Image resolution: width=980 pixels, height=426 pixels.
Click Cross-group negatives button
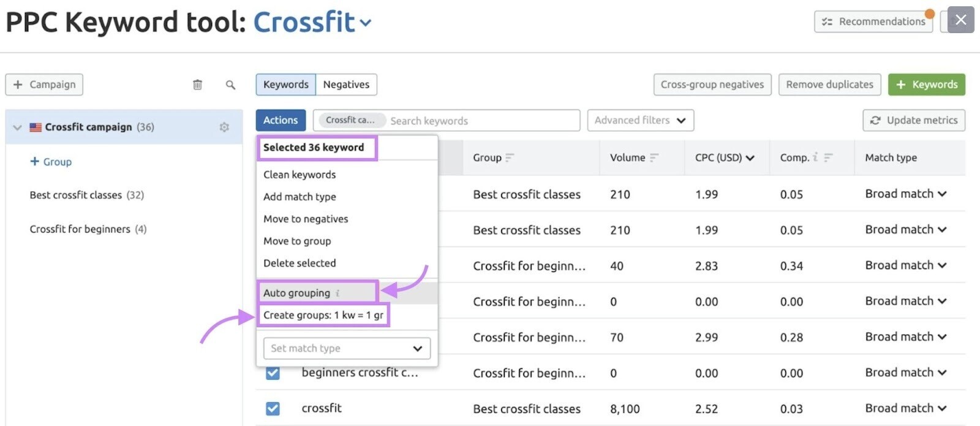[x=712, y=85]
